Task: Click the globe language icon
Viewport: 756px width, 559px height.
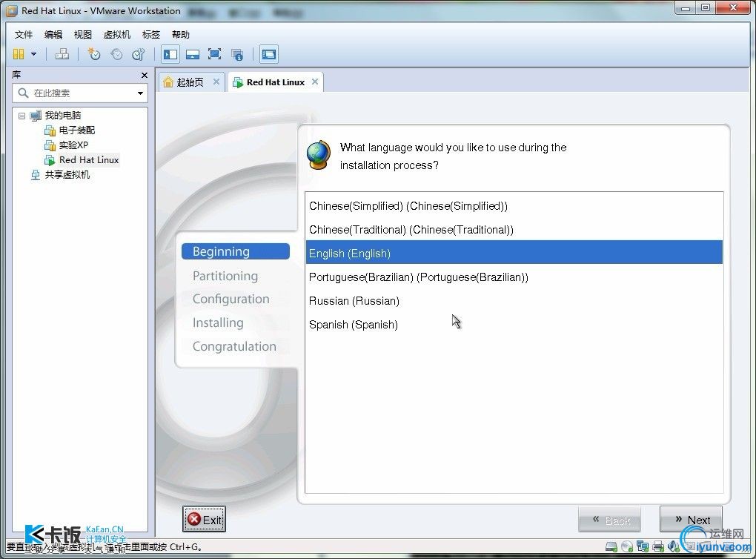Action: (319, 155)
